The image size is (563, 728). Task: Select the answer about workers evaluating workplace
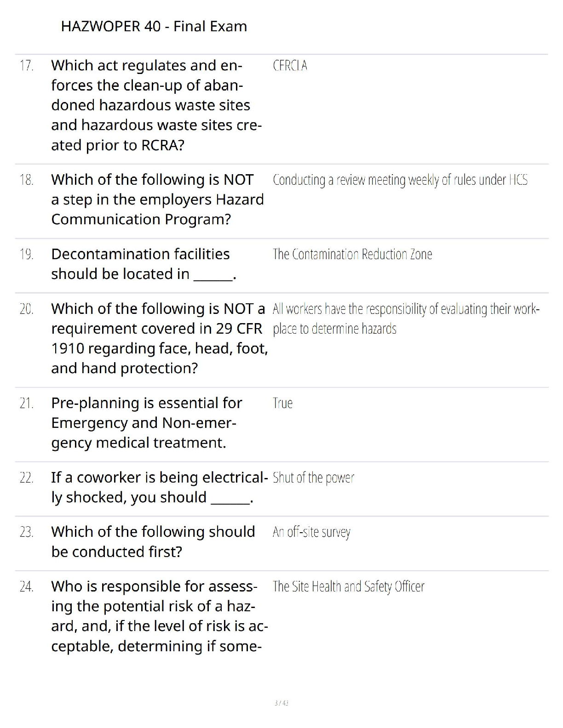pos(406,318)
